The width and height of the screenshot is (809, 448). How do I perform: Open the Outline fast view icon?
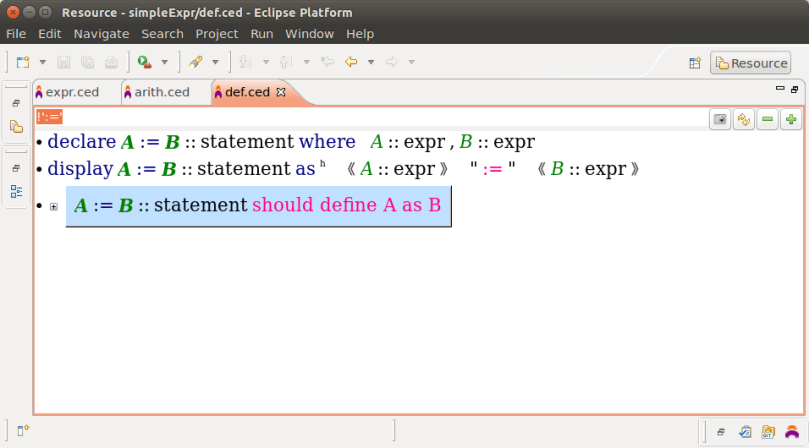(16, 191)
